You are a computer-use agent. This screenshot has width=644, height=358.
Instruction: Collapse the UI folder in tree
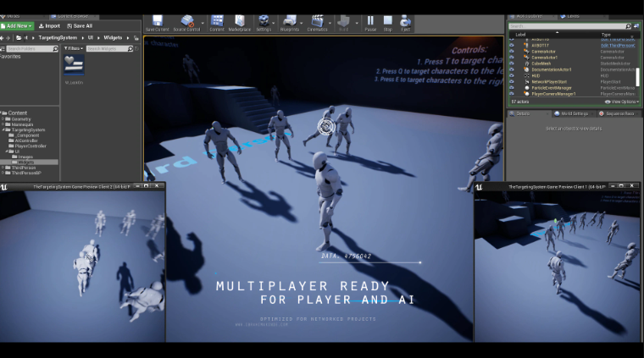tap(7, 151)
